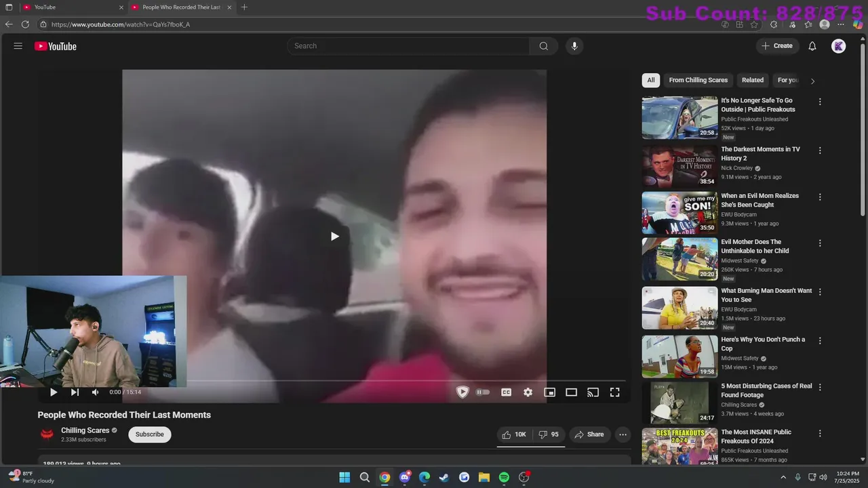
Task: Open When an Evil Mom Realizes thumbnail
Action: tap(679, 213)
